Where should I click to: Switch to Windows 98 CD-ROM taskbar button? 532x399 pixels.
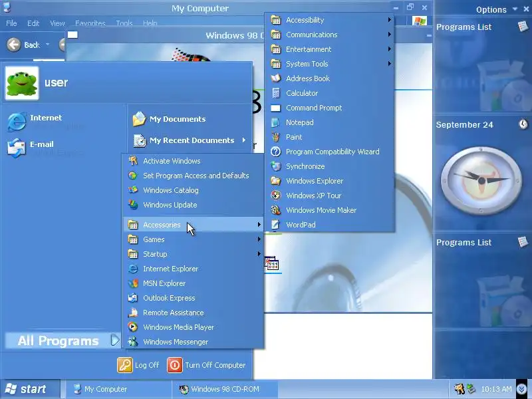tap(225, 389)
